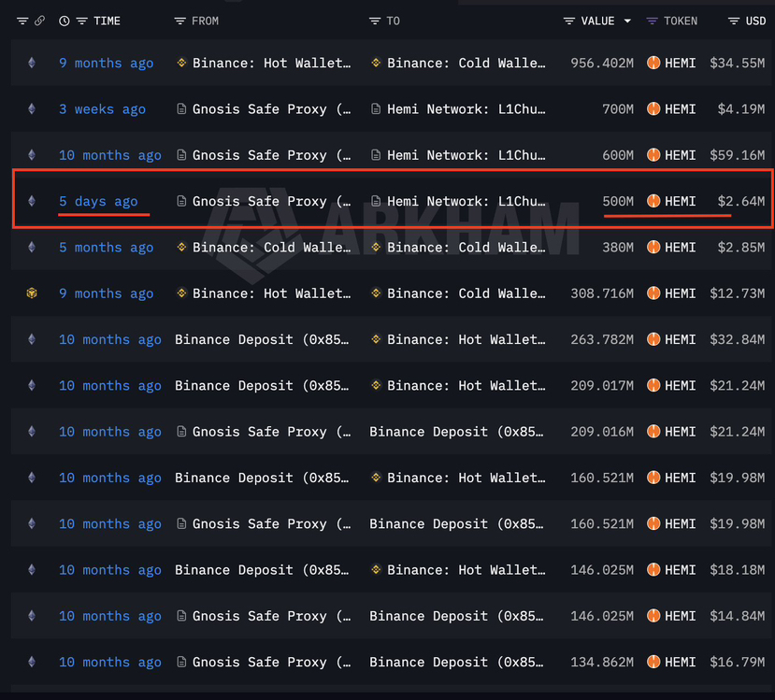Image resolution: width=775 pixels, height=700 pixels.
Task: Select Binance Deposit (0x85… recipient in 209.016M row
Action: tap(456, 432)
